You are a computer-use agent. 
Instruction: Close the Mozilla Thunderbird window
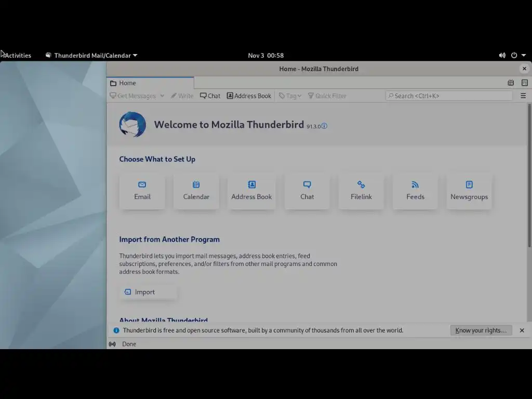(525, 69)
